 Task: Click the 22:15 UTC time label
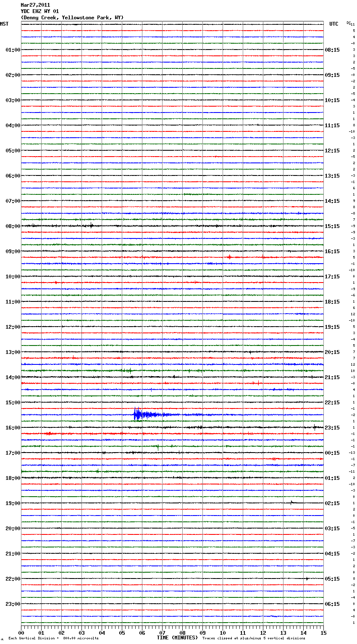click(x=332, y=403)
